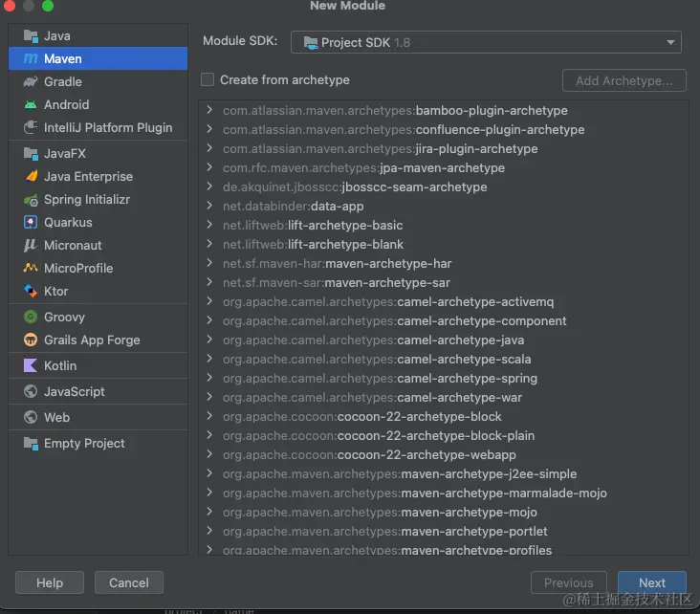The height and width of the screenshot is (614, 700).
Task: Click the green window zoom button
Action: coord(48,6)
